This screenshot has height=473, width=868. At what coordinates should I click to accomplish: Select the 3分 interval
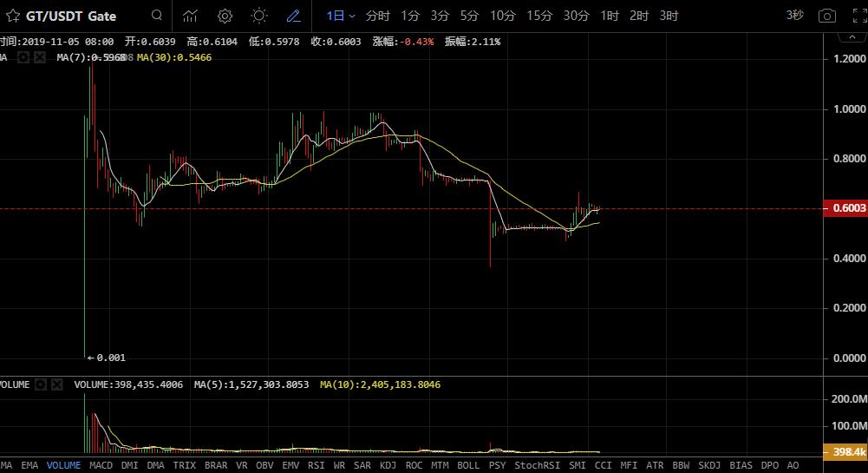tap(441, 16)
